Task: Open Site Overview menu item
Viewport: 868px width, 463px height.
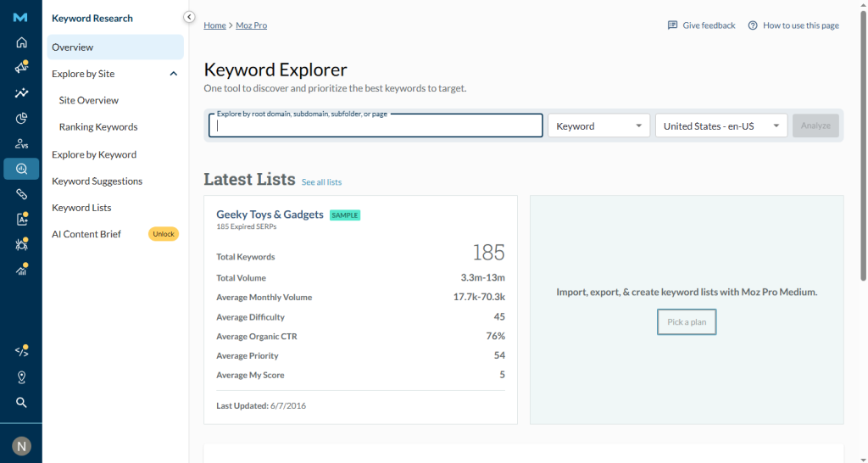Action: tap(88, 100)
